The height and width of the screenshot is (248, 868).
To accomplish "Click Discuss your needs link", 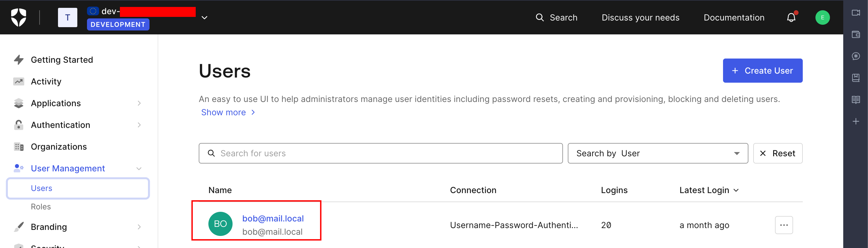I will pyautogui.click(x=640, y=17).
